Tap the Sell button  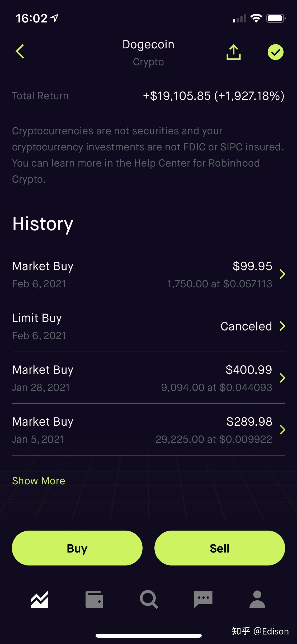point(220,548)
